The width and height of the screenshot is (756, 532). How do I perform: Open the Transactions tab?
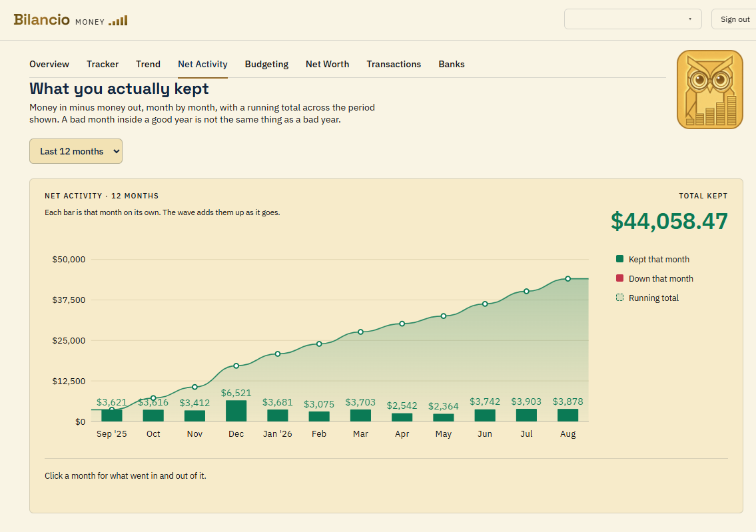tap(394, 64)
